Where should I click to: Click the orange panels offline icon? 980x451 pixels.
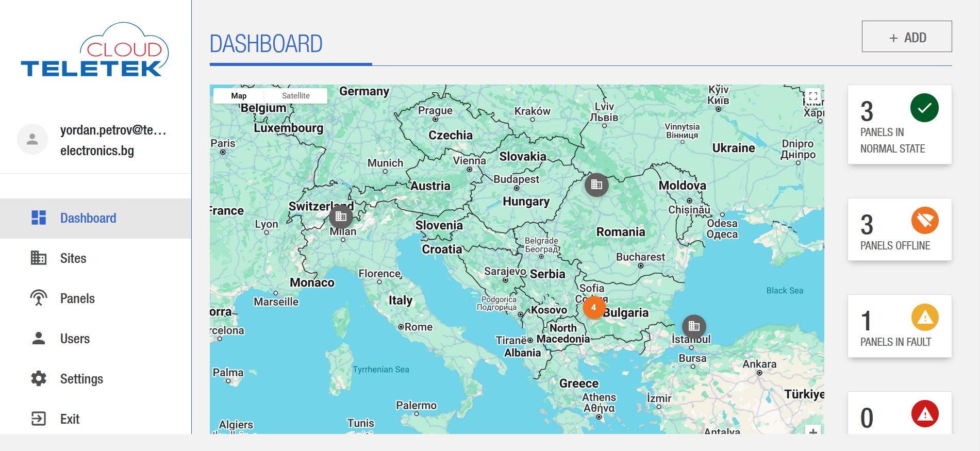tap(925, 221)
